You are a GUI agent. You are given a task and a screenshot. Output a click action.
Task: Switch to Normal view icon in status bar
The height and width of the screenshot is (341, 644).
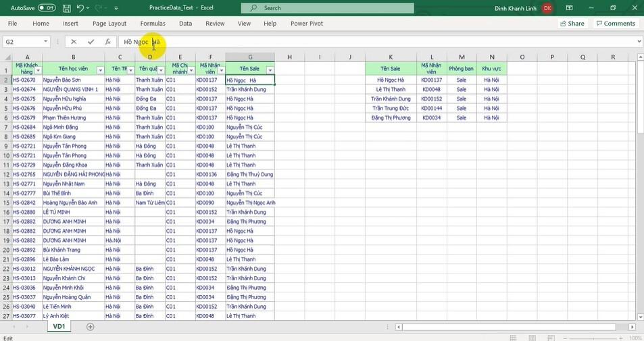point(513,338)
